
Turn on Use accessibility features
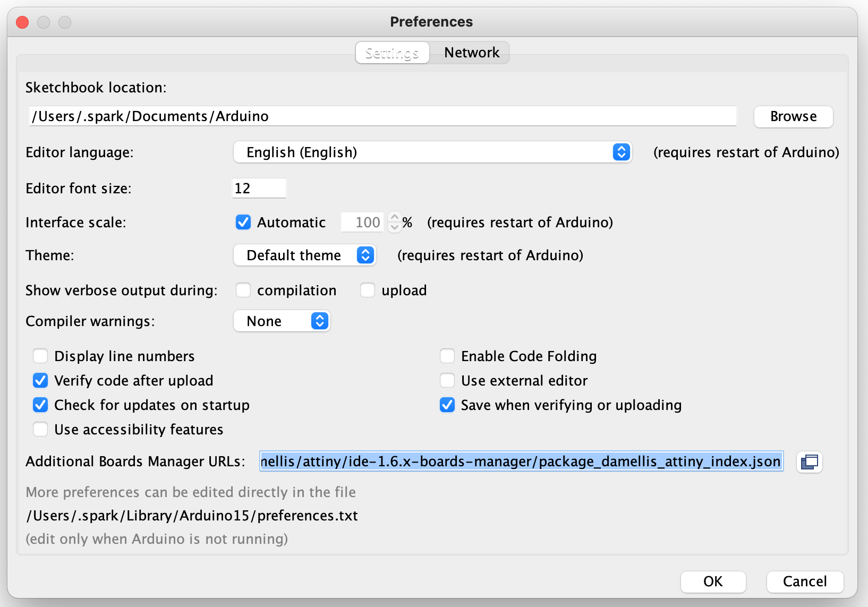point(41,429)
